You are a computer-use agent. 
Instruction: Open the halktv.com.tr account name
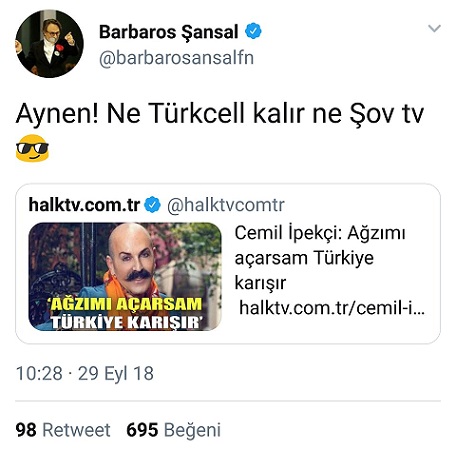[x=84, y=204]
